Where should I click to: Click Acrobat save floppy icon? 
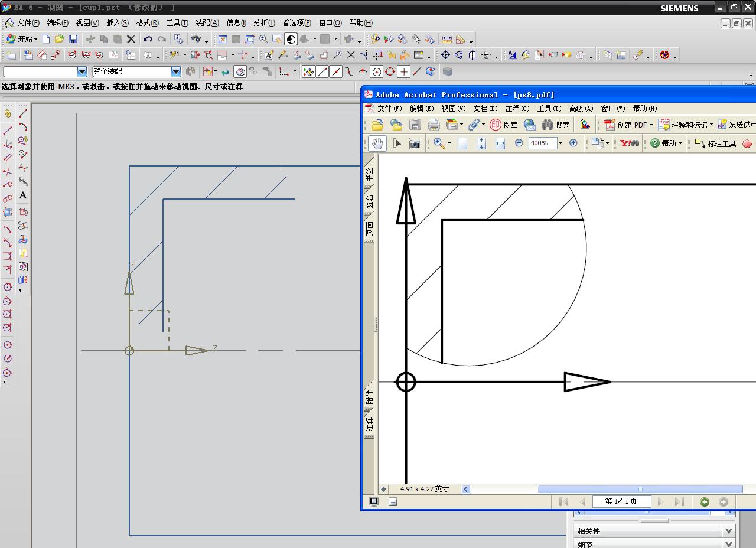[415, 125]
